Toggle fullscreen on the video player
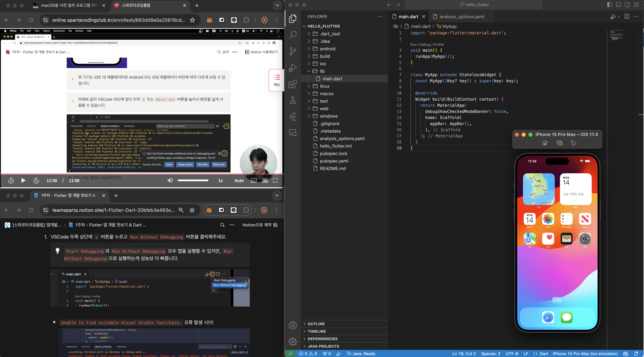644x357 pixels. pyautogui.click(x=275, y=181)
